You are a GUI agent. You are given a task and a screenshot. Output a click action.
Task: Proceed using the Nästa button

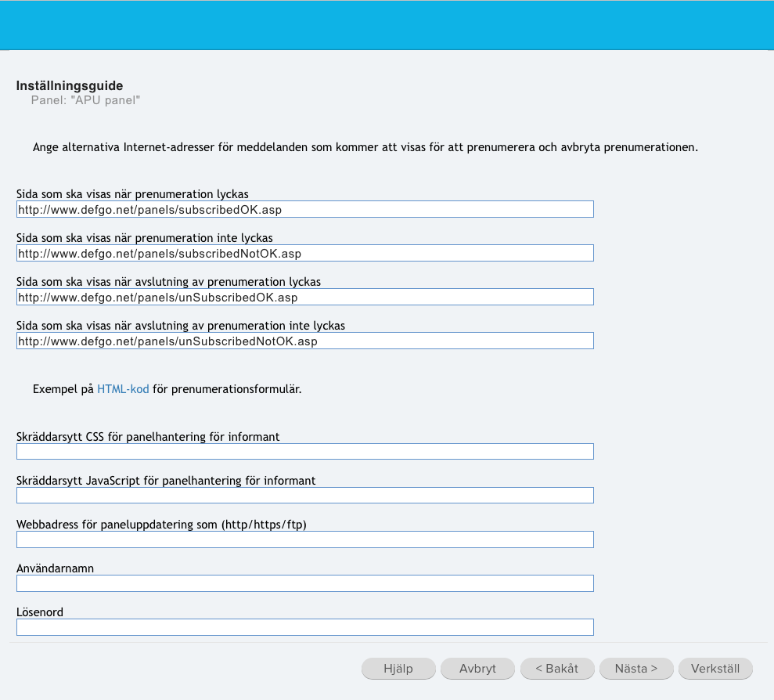point(635,669)
